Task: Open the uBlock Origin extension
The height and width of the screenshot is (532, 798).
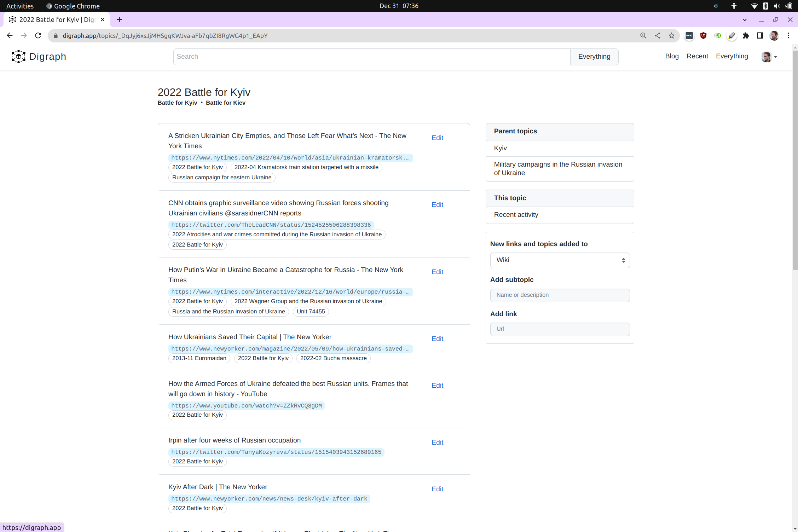Action: pos(703,36)
